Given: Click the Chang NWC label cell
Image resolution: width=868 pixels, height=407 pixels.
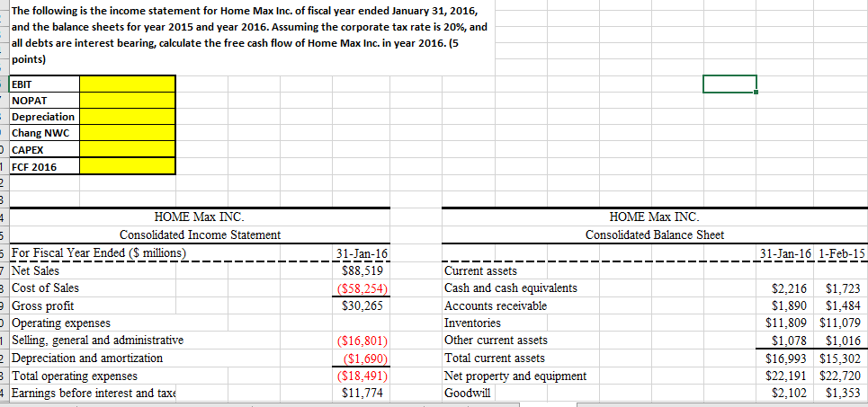Looking at the screenshot, I should pos(44,133).
